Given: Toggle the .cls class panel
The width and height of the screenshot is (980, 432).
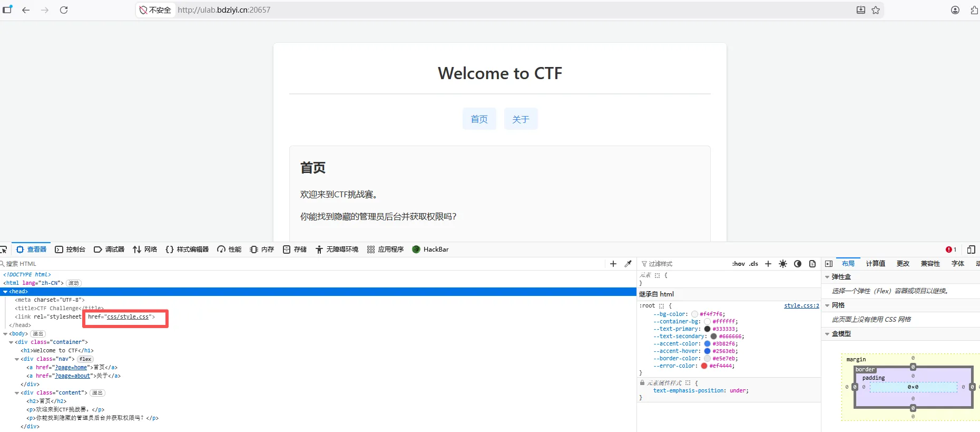Looking at the screenshot, I should (x=754, y=264).
